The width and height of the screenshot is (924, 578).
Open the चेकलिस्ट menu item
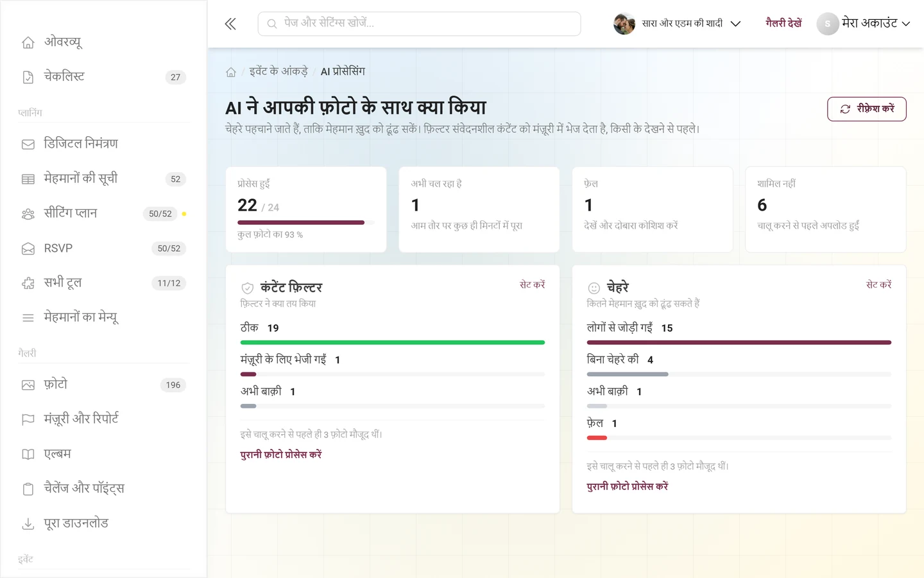(x=104, y=77)
